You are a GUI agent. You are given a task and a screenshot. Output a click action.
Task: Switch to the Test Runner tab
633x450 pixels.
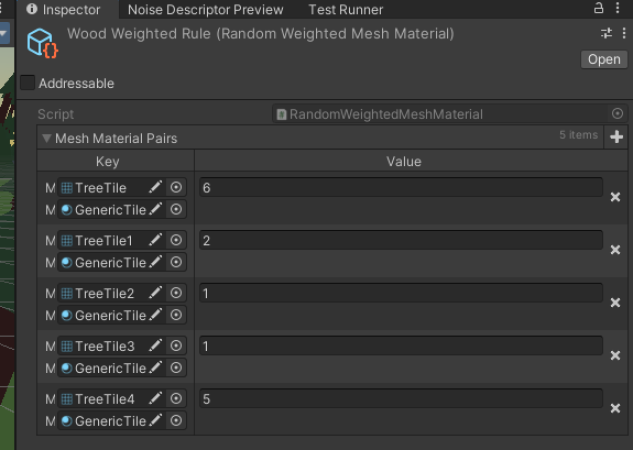[346, 10]
